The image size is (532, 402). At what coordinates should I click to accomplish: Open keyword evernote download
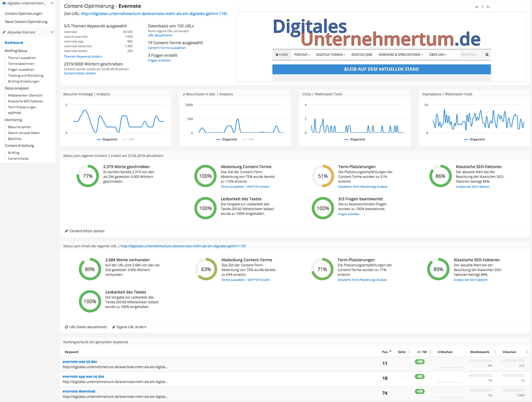coord(79,391)
